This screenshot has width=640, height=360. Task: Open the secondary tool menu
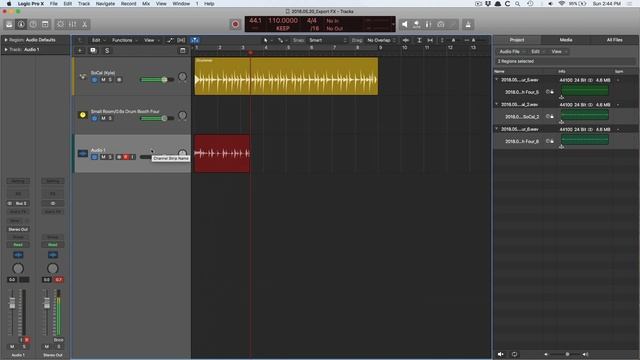281,40
